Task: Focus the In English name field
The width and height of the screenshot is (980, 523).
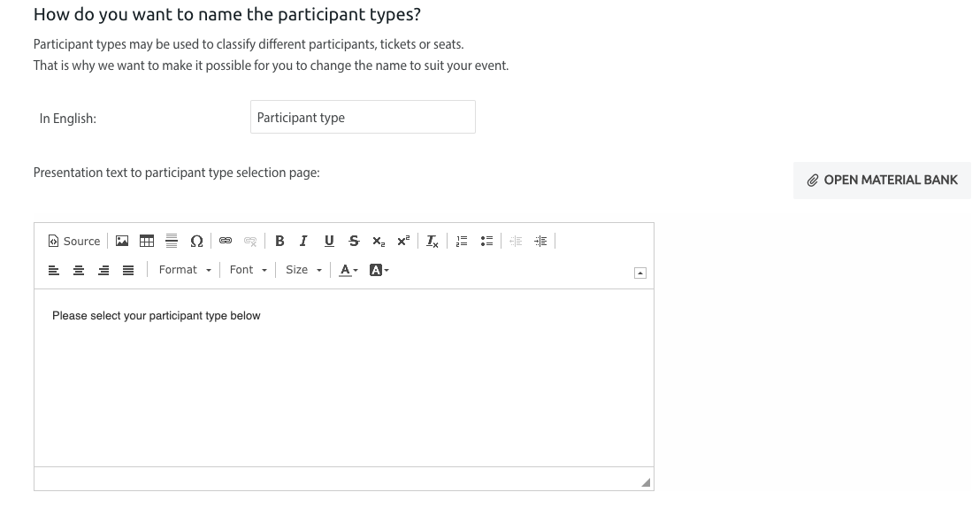Action: [x=363, y=117]
